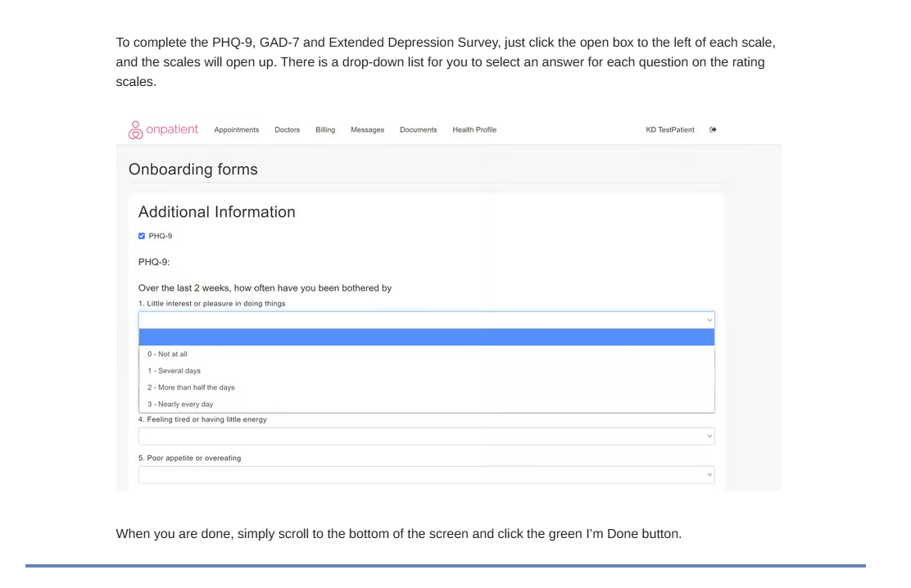Open the Documents section

[419, 129]
